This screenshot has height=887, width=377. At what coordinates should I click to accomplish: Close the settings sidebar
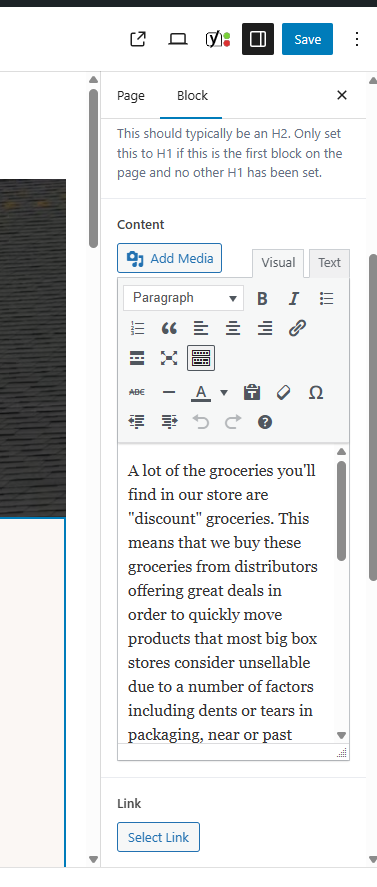pyautogui.click(x=341, y=95)
